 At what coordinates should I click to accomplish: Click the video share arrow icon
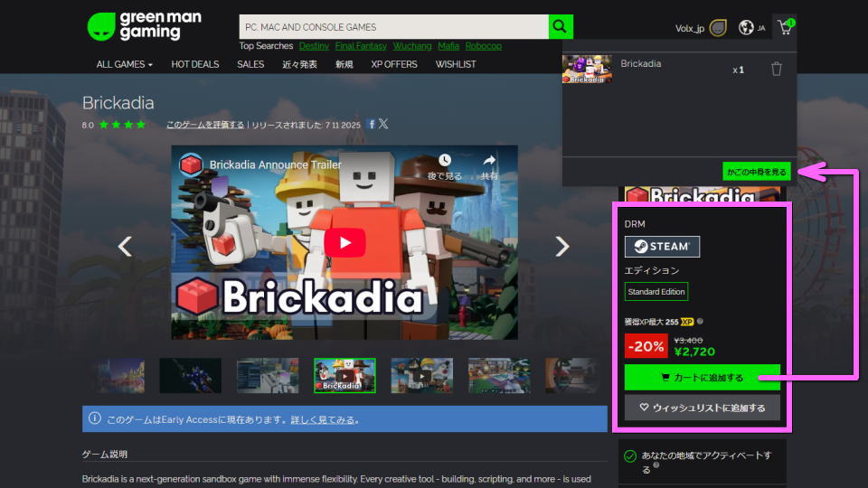tap(489, 161)
